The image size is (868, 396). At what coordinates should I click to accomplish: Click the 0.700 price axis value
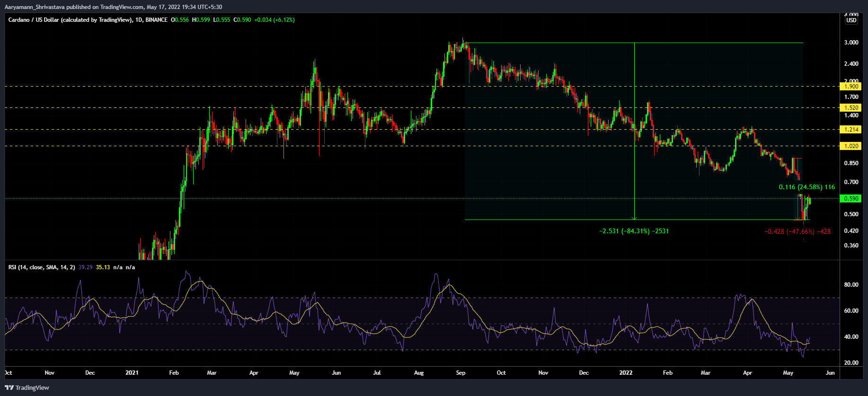[851, 182]
